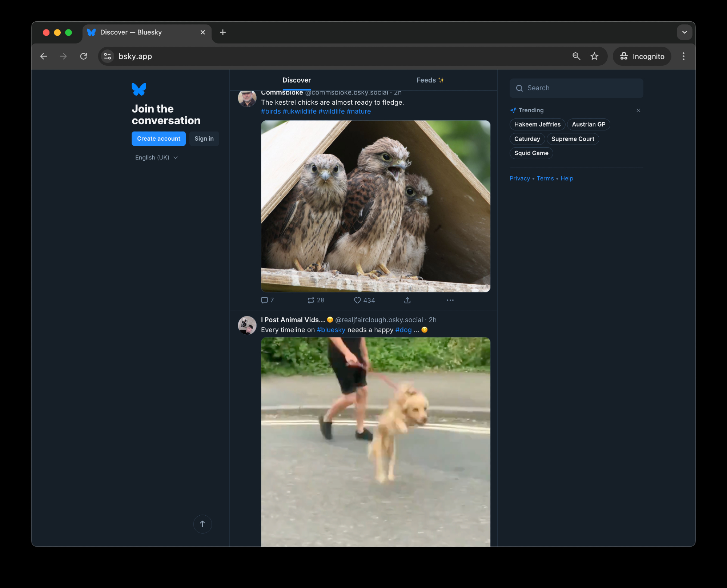Bookmark this page with star icon
Image resolution: width=727 pixels, height=588 pixels.
[x=594, y=56]
